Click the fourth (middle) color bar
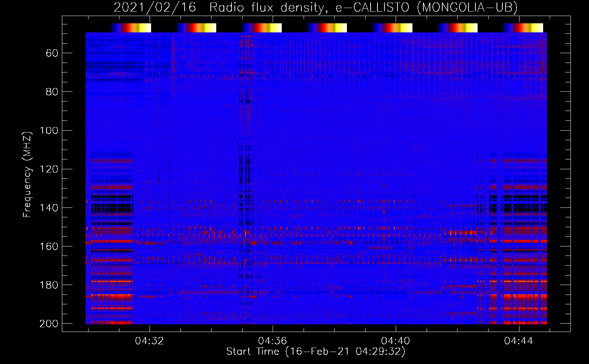Screen dimensions: 589x364 coord(327,28)
